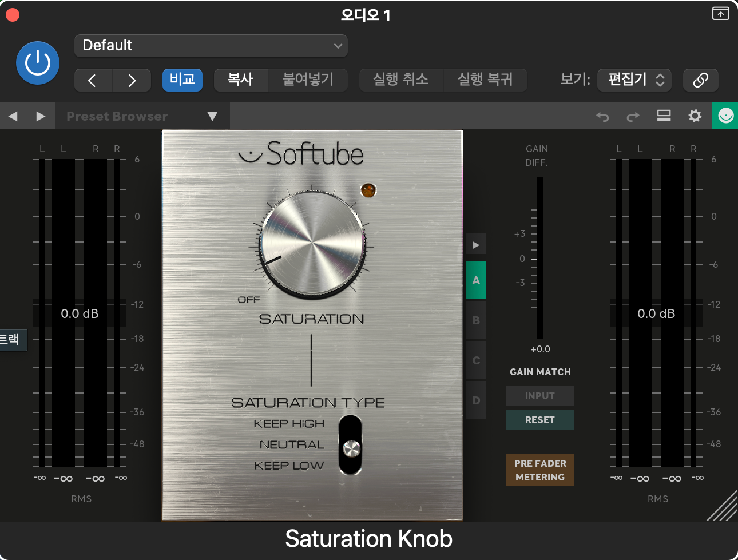The height and width of the screenshot is (560, 738).
Task: Click the Gain Match RESET button
Action: [540, 420]
